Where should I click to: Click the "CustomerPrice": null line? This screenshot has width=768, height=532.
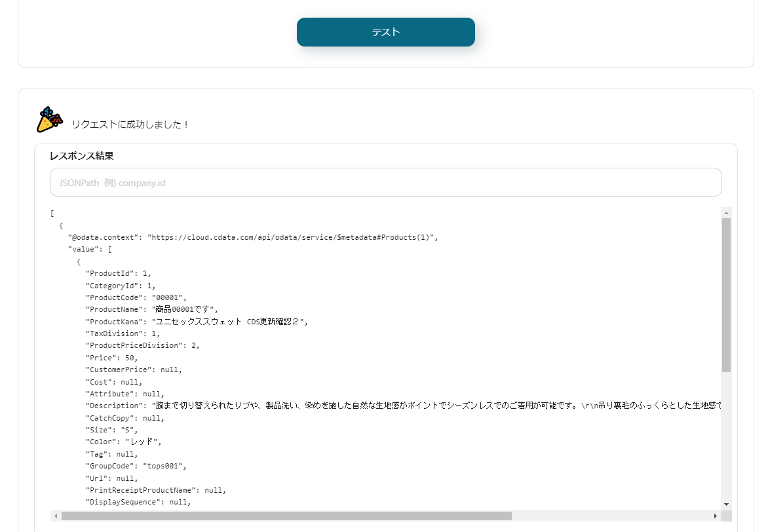point(134,370)
